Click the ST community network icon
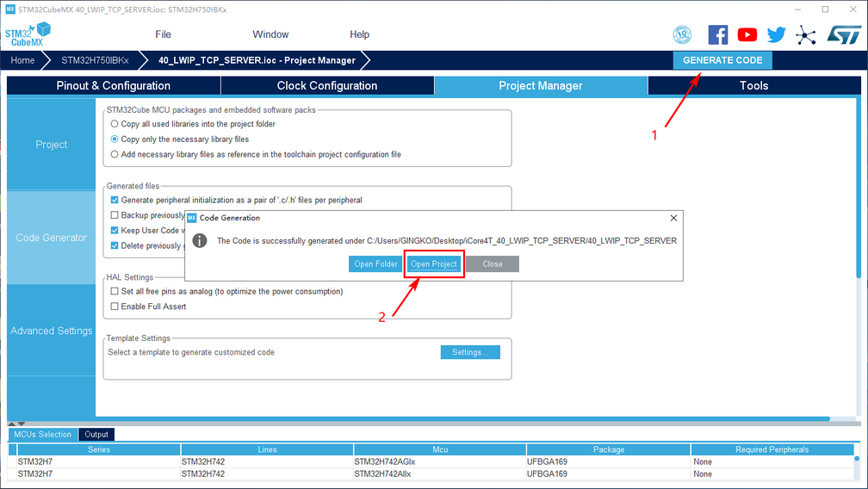Viewport: 868px width, 489px height. pos(806,35)
